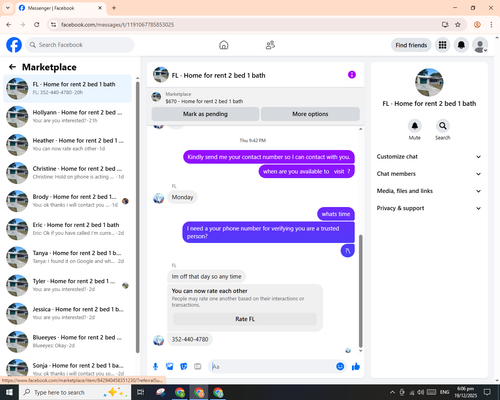Choose a sticker icon
The height and width of the screenshot is (400, 500).
184,367
